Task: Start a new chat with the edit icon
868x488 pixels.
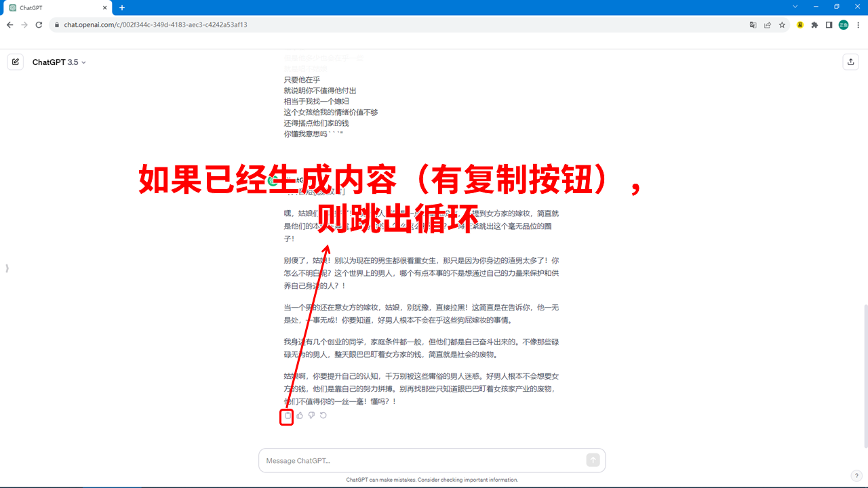Action: tap(16, 62)
